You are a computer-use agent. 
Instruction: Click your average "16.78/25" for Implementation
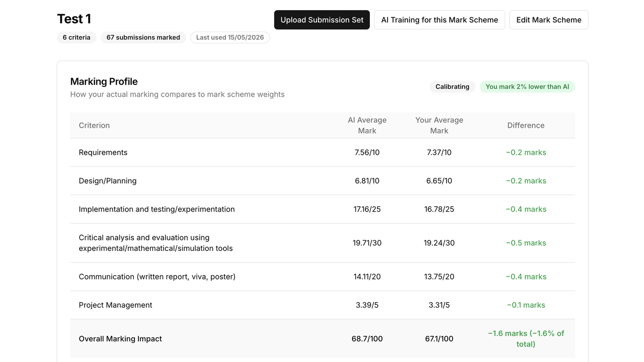[x=439, y=210]
